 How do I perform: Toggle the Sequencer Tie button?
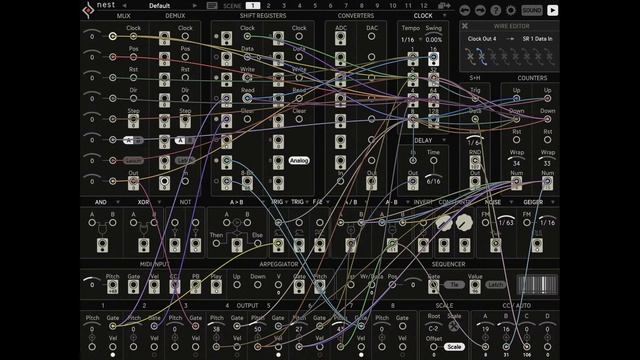[454, 284]
